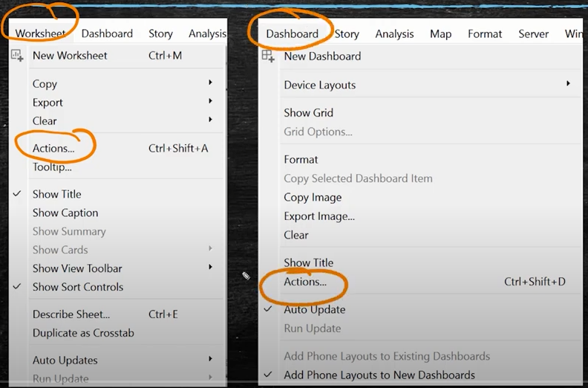Disable Auto Update in Dashboard menu
This screenshot has height=388, width=588.
coord(314,309)
